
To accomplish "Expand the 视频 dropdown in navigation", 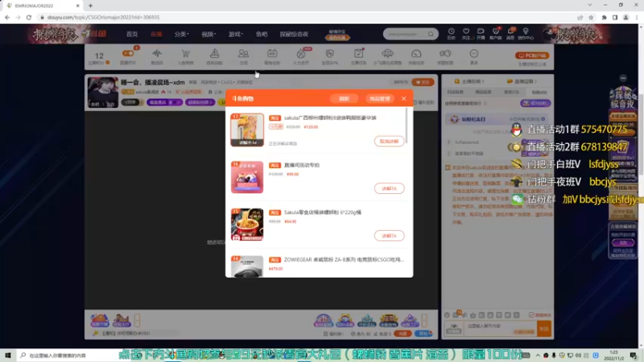I will coord(208,34).
